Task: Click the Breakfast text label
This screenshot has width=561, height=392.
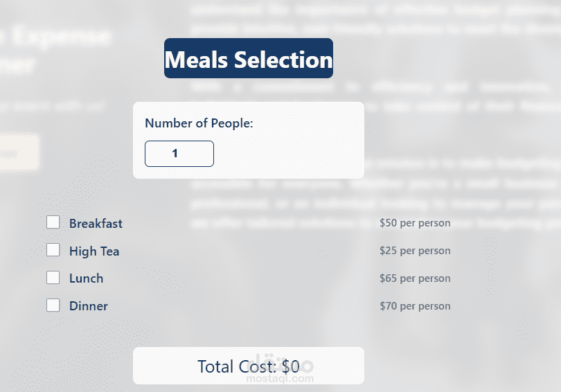Action: pyautogui.click(x=96, y=224)
